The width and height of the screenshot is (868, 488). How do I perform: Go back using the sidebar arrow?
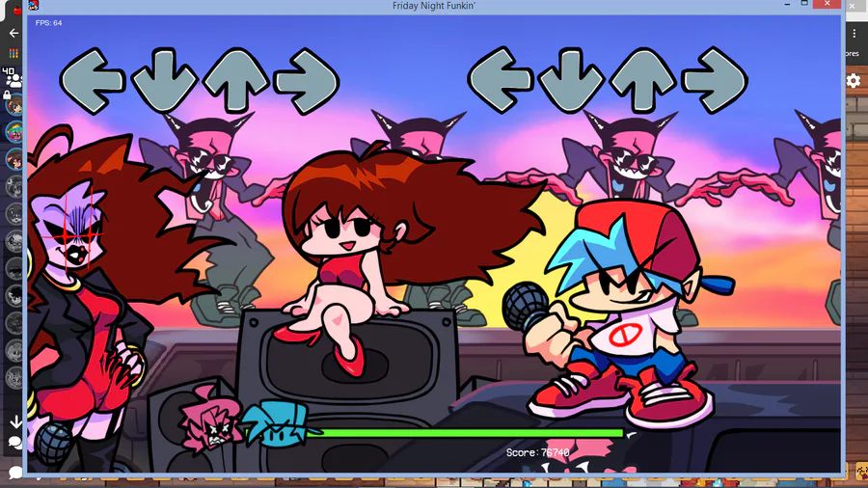coord(14,33)
